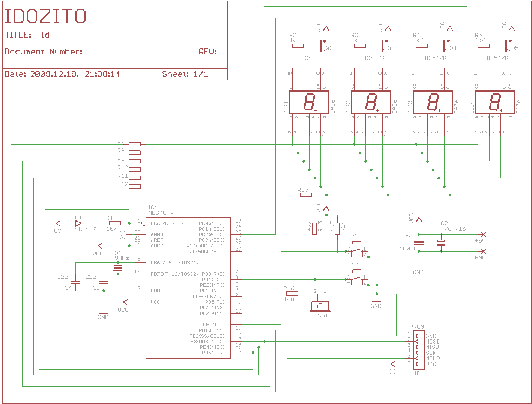Click the SG1 buzzer symbol
The width and height of the screenshot is (532, 404).
point(320,306)
